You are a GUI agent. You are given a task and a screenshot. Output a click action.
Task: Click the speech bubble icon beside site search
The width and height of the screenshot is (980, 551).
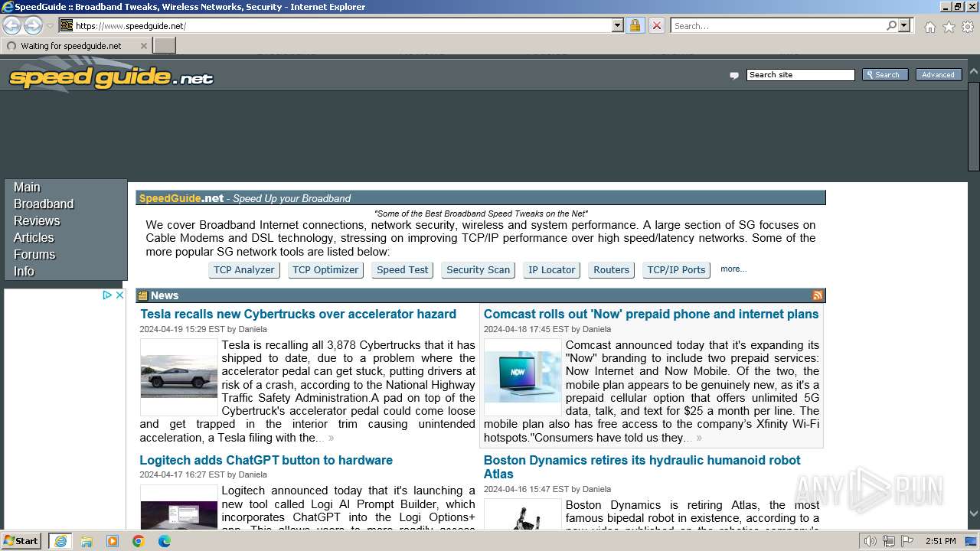coord(734,75)
